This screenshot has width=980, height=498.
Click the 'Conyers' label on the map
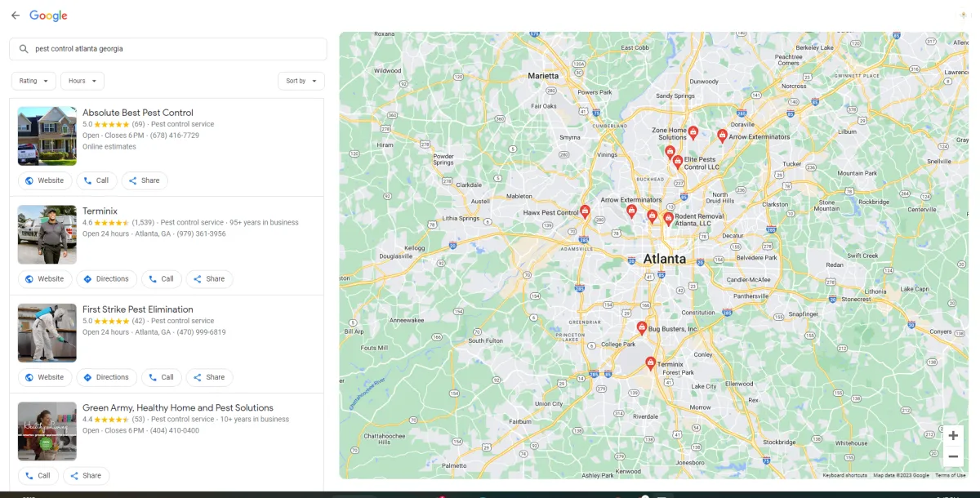click(x=941, y=331)
